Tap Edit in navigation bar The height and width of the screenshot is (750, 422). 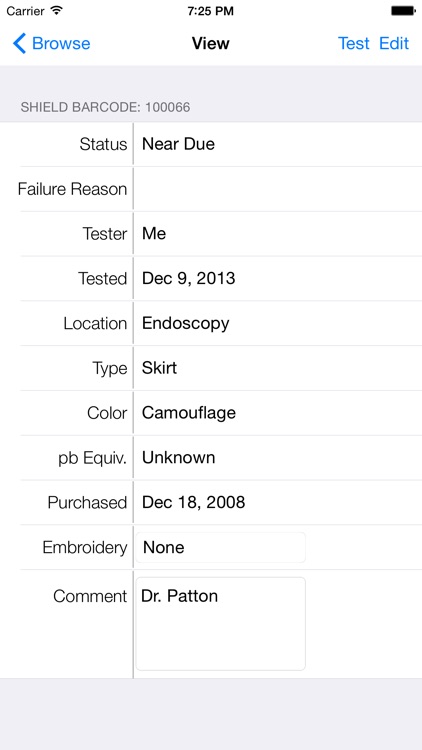point(394,44)
